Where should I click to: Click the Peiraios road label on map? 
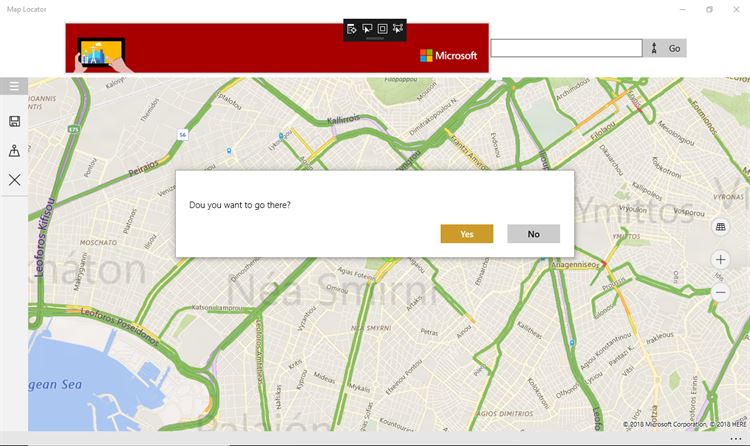[143, 168]
